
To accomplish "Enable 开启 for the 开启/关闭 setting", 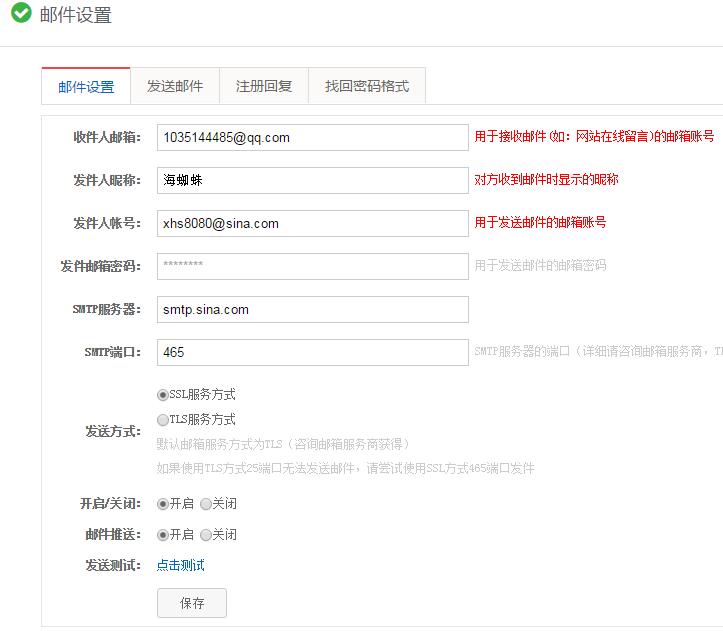I will coord(163,504).
